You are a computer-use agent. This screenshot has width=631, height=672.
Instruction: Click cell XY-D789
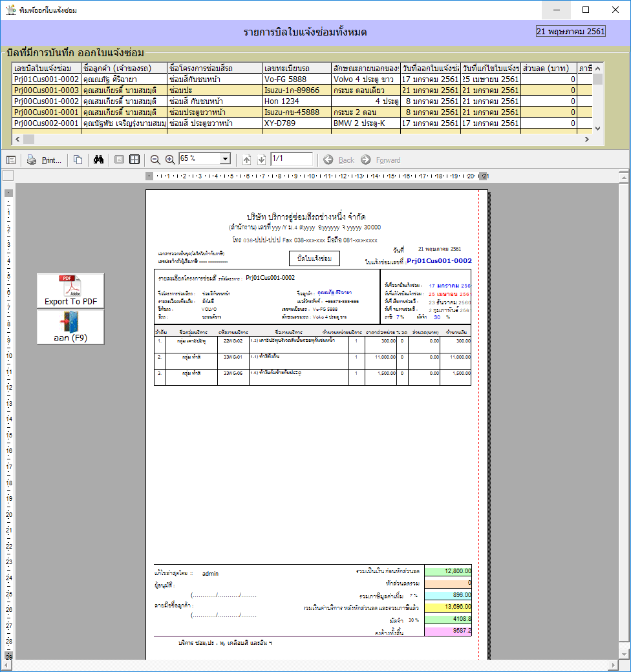pos(297,123)
